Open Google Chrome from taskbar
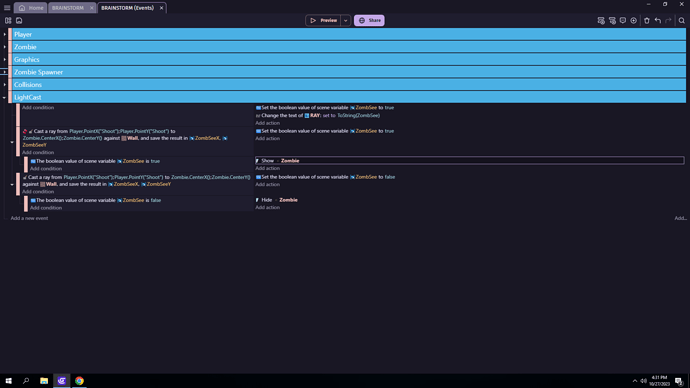 coord(79,381)
